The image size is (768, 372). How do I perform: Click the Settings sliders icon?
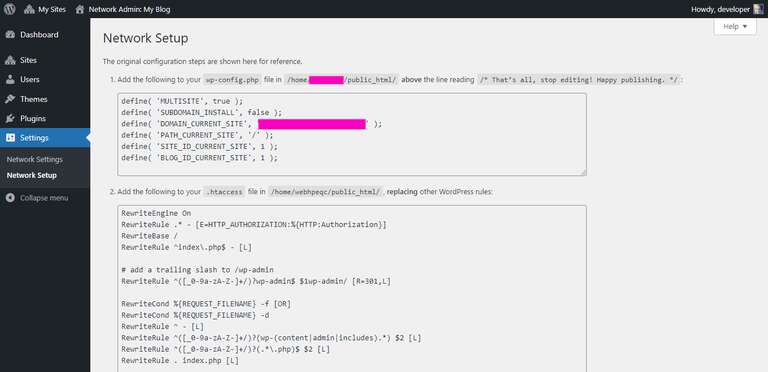10,138
